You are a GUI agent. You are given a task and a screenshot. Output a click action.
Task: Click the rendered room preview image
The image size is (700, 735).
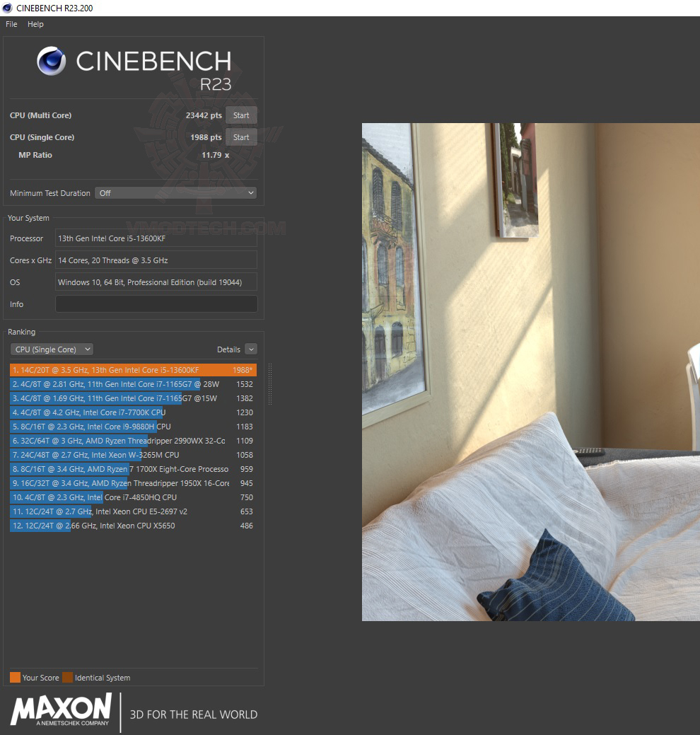point(531,371)
